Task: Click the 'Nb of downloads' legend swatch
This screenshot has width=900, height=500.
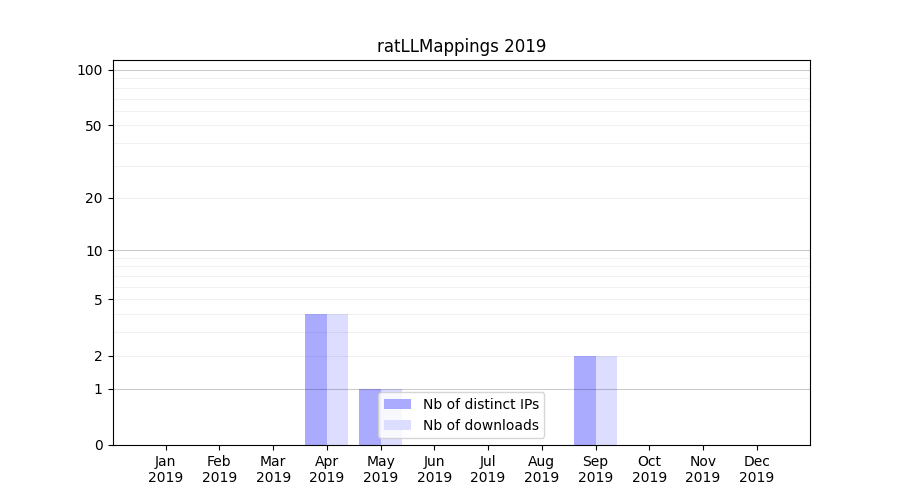Action: (397, 425)
